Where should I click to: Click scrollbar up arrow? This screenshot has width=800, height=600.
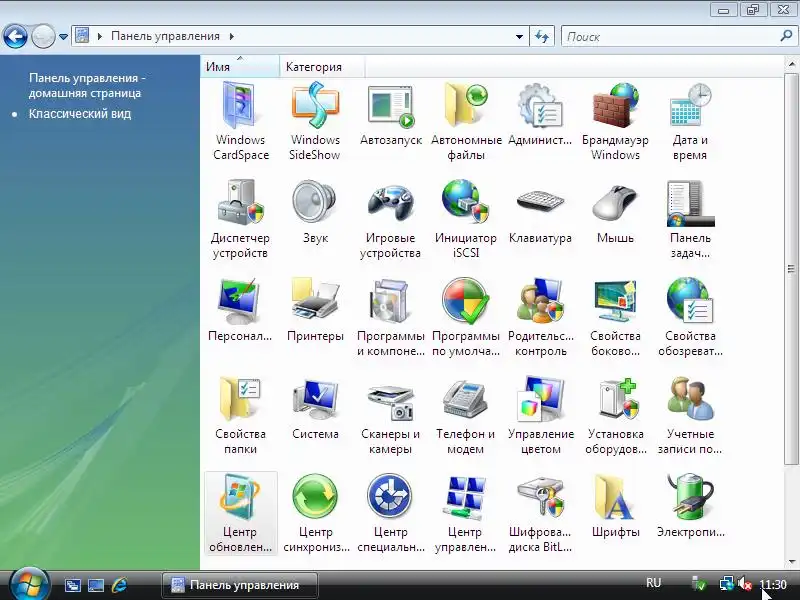tap(791, 63)
